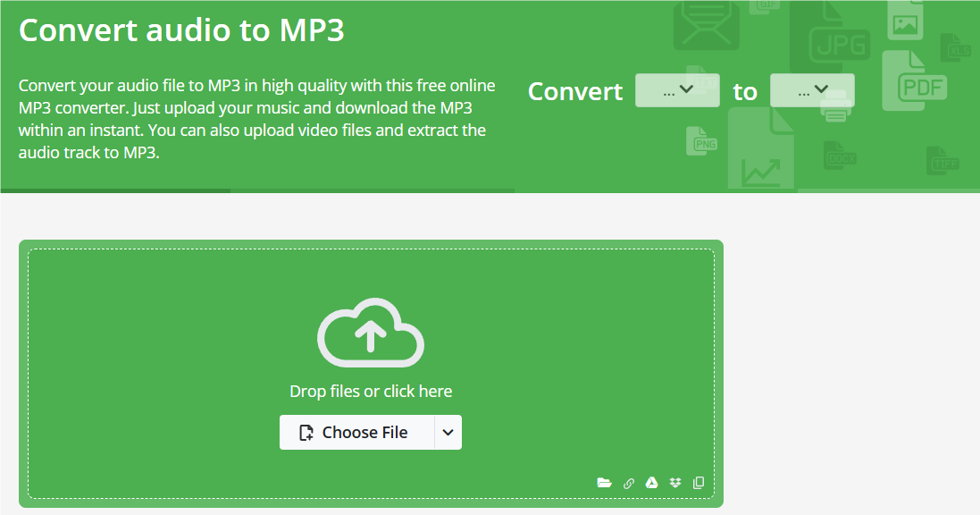Upload a file by URL link icon
Viewport: 980px width, 515px height.
628,482
